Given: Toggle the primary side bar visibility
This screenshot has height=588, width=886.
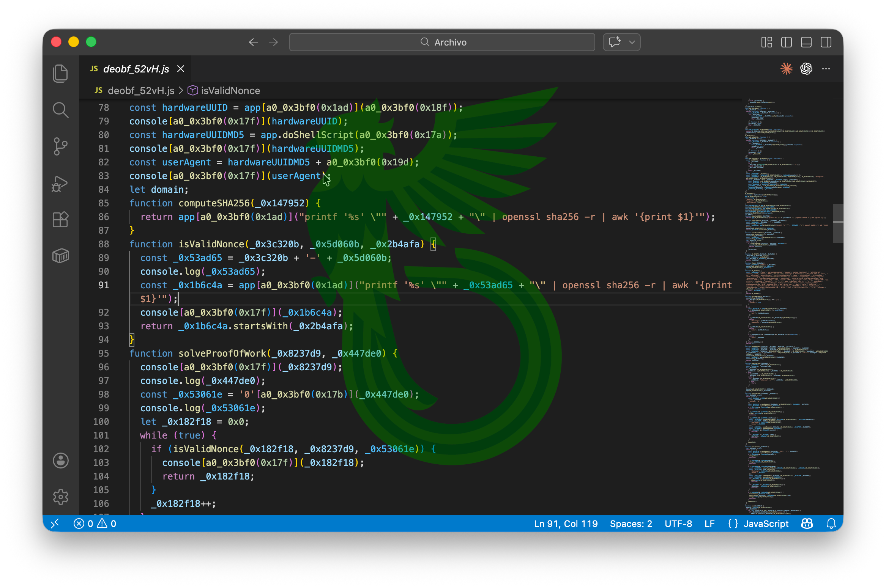Looking at the screenshot, I should pos(786,42).
